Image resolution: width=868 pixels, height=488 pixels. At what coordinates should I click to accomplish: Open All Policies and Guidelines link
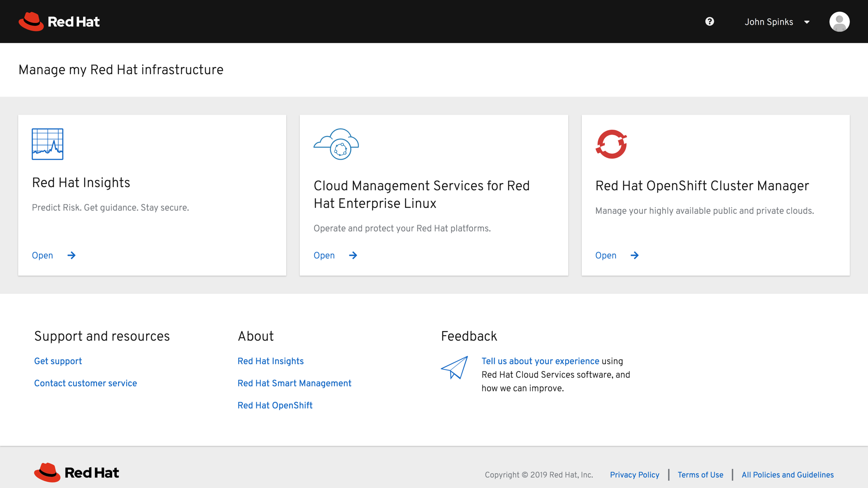pos(788,475)
